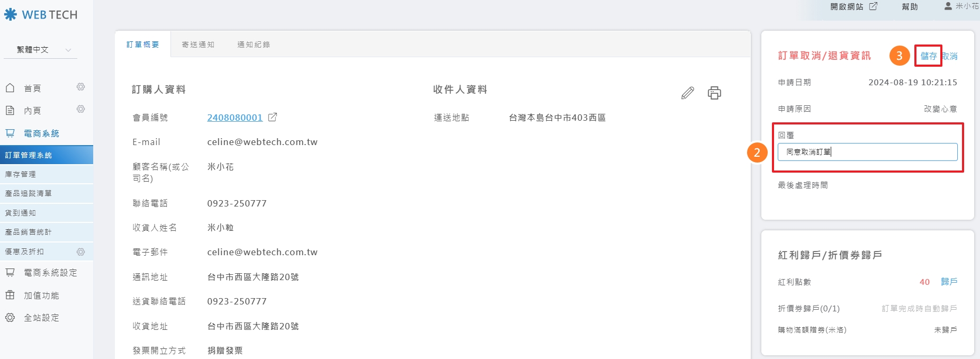Open external link icon beside member number

pyautogui.click(x=272, y=118)
